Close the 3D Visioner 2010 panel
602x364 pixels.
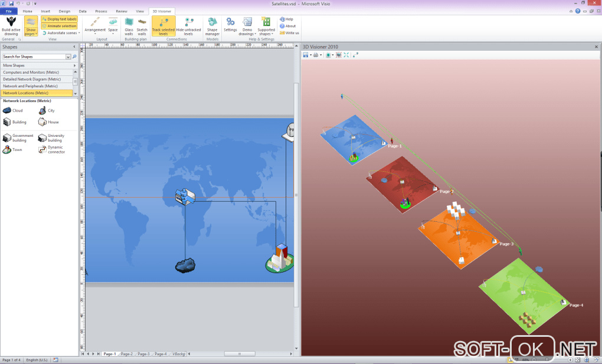pyautogui.click(x=596, y=47)
